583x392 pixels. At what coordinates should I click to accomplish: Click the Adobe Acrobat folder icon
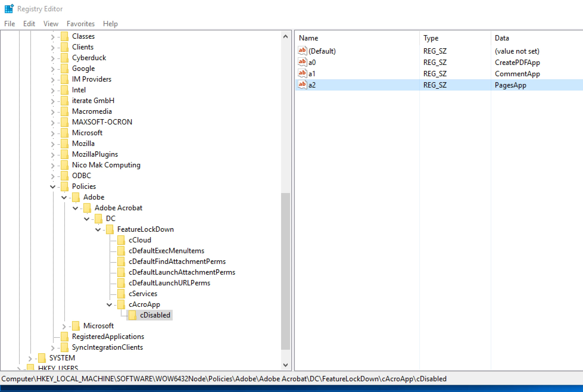(x=87, y=208)
